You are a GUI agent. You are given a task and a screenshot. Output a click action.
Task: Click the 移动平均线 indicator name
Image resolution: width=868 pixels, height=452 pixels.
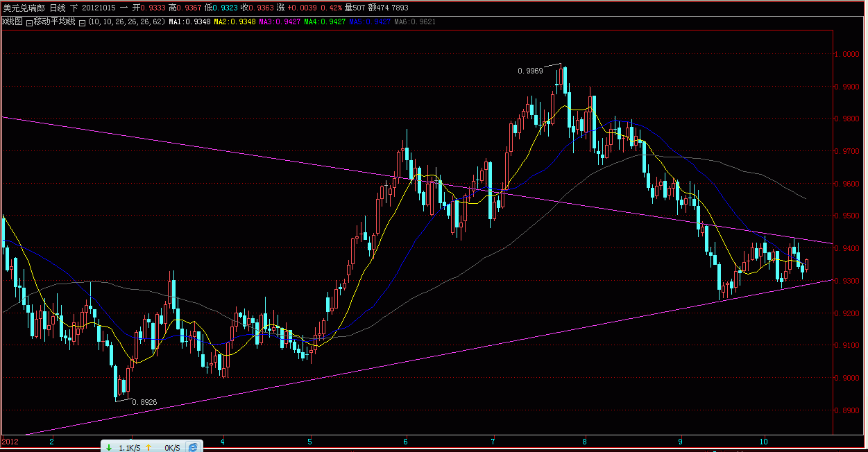pos(54,22)
